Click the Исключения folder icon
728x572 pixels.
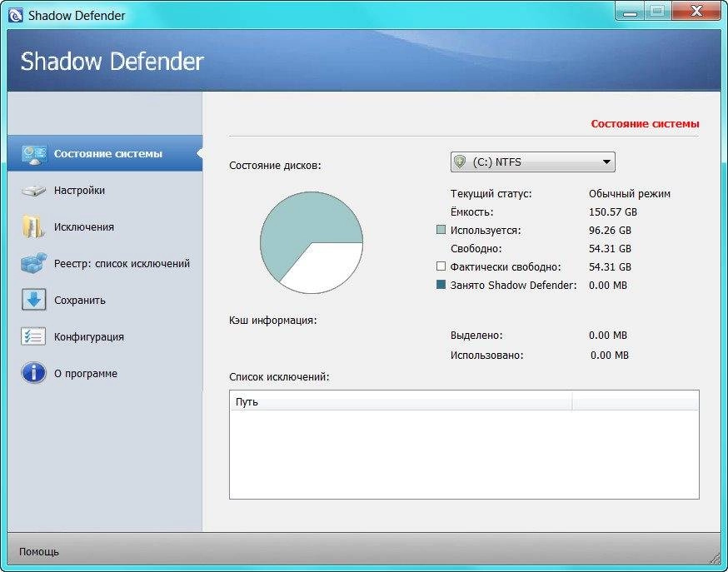33,226
